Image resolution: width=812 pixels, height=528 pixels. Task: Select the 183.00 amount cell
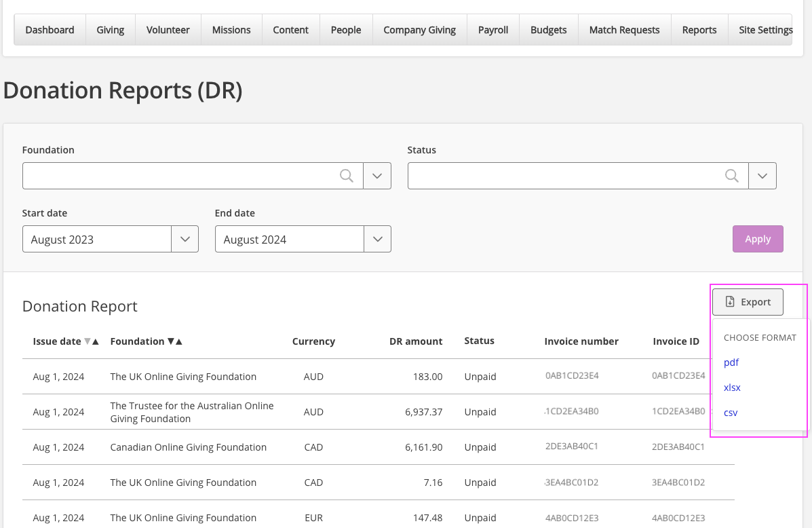427,377
